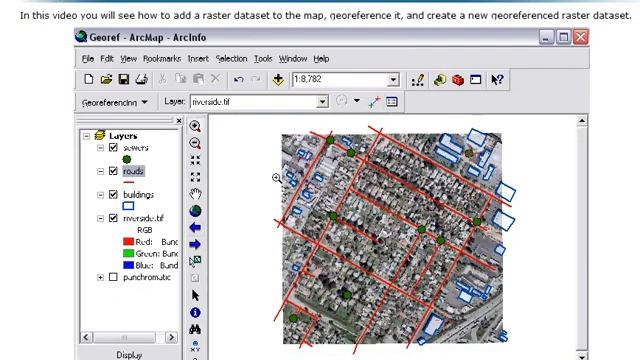
Task: Switch to the Display tab
Action: pos(129,355)
